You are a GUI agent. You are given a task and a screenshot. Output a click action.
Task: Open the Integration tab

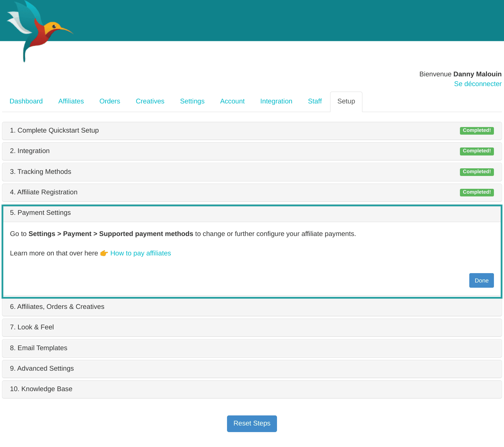(276, 101)
